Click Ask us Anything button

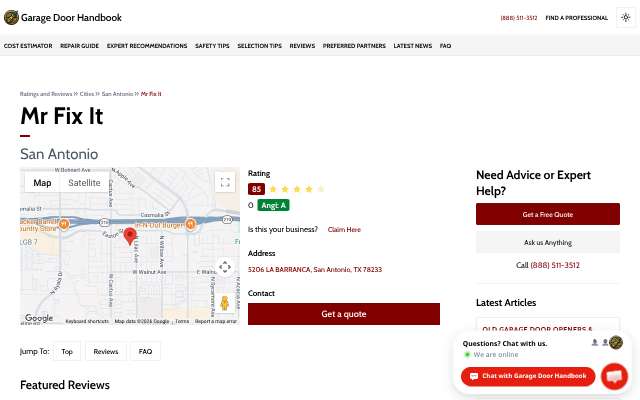click(548, 242)
